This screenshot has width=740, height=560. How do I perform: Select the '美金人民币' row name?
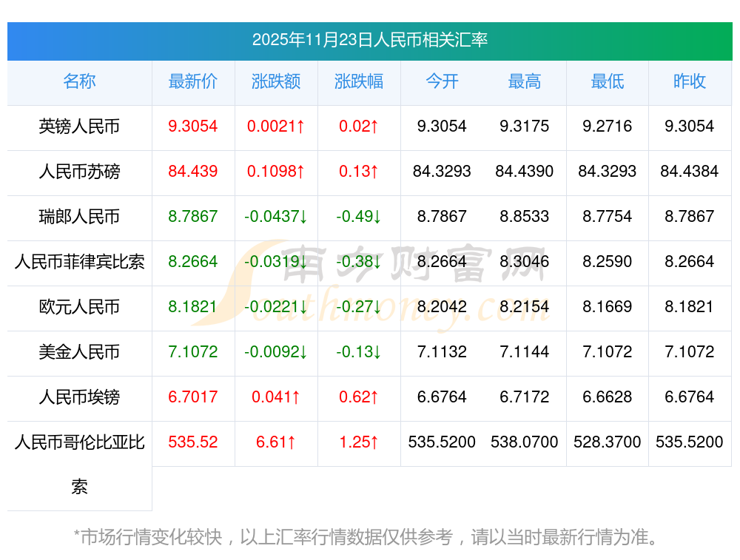tap(79, 352)
